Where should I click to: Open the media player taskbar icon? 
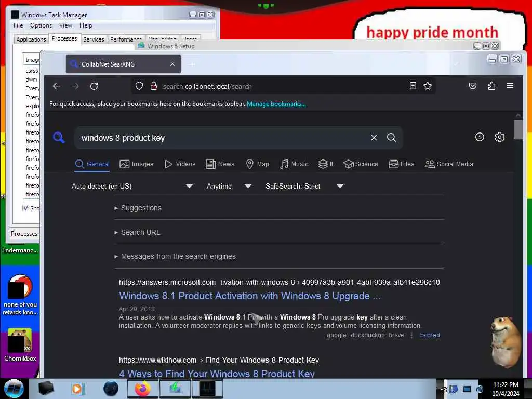point(77,389)
